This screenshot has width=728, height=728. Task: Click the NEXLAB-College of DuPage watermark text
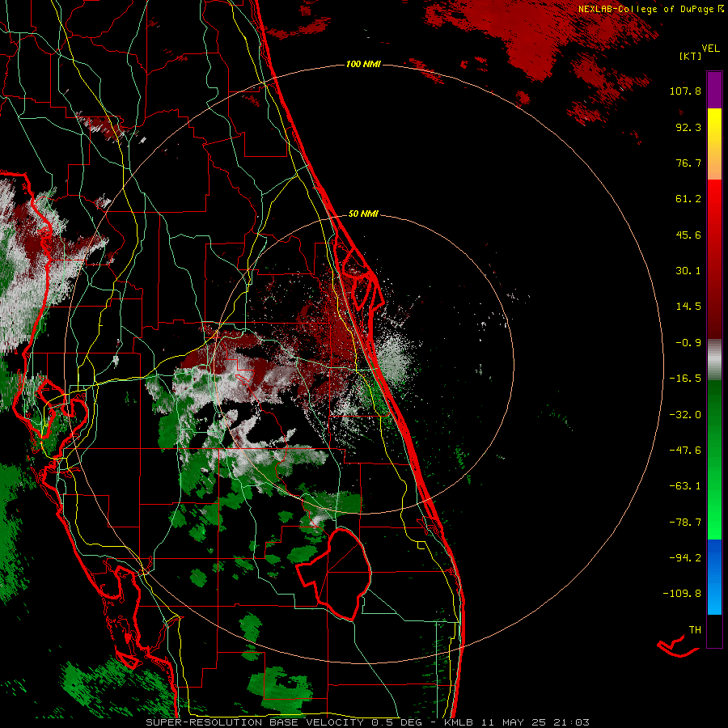point(650,9)
